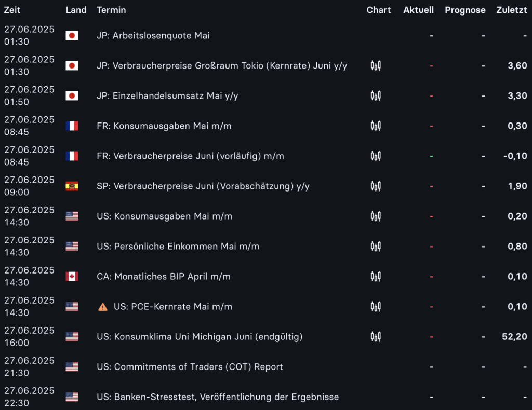Image resolution: width=532 pixels, height=410 pixels.
Task: Click chart icon for FR Konsumausgaben Mai
Action: point(376,126)
